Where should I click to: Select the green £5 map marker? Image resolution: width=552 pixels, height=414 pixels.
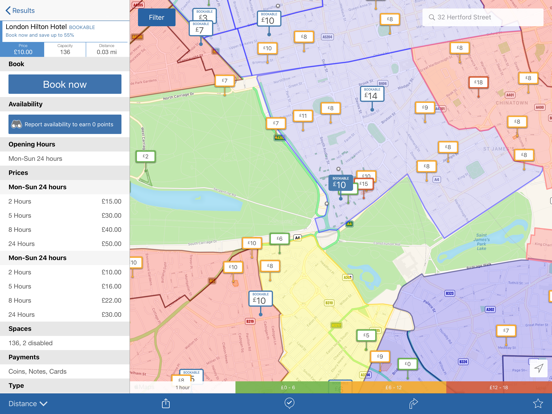point(366,335)
